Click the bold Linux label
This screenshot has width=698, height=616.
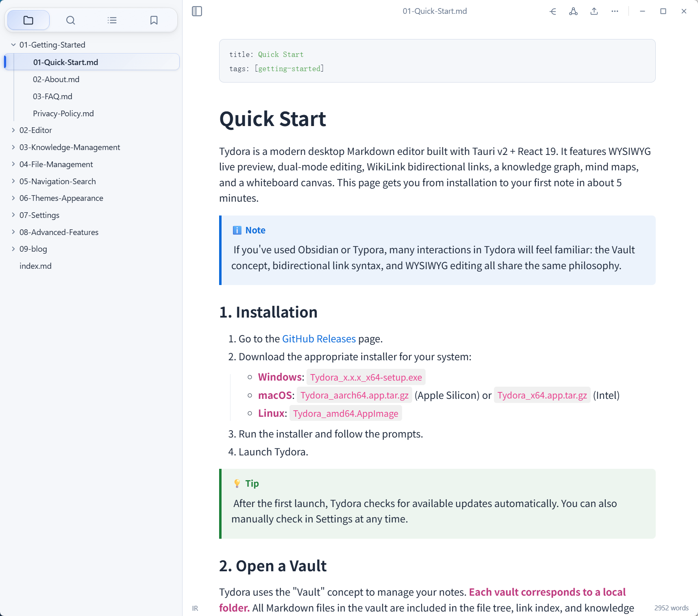pyautogui.click(x=271, y=413)
